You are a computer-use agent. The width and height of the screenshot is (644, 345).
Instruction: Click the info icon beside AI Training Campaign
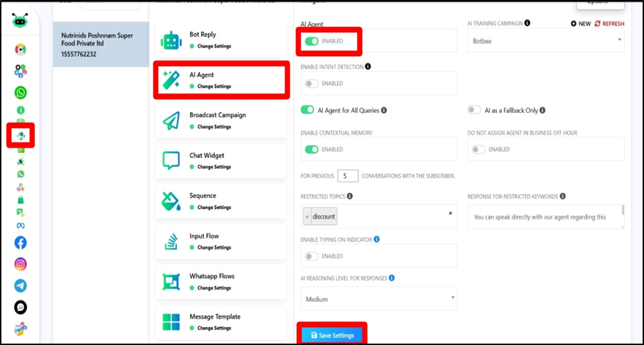(x=528, y=23)
